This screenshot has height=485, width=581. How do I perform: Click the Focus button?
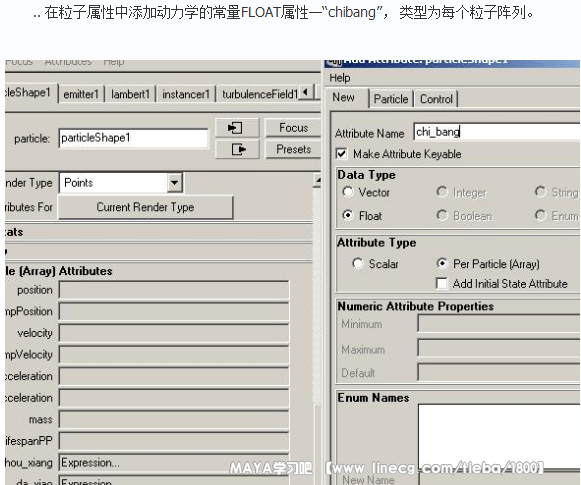pyautogui.click(x=293, y=128)
